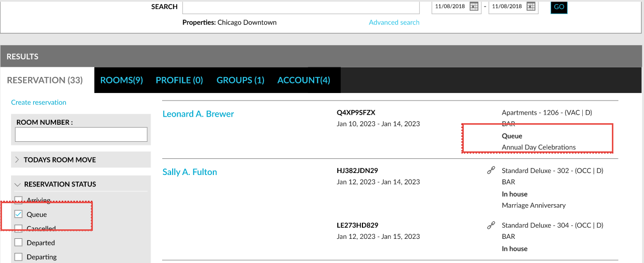Open Sally A. Fulton profile

pos(190,171)
